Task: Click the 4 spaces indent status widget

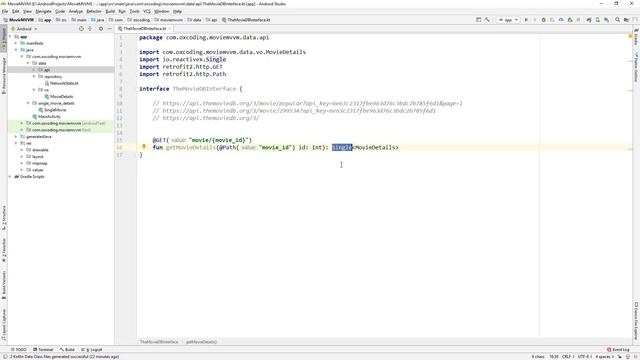Action: pos(604,357)
